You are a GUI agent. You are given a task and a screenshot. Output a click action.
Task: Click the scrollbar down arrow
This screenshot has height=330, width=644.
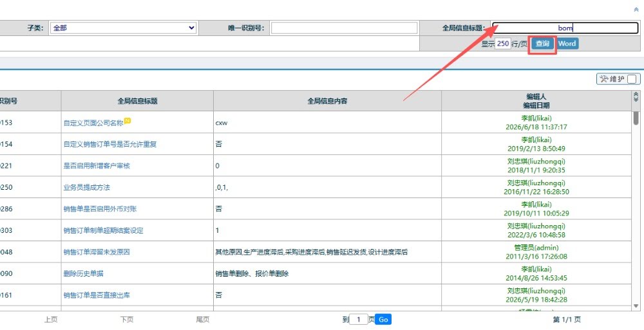(x=636, y=306)
